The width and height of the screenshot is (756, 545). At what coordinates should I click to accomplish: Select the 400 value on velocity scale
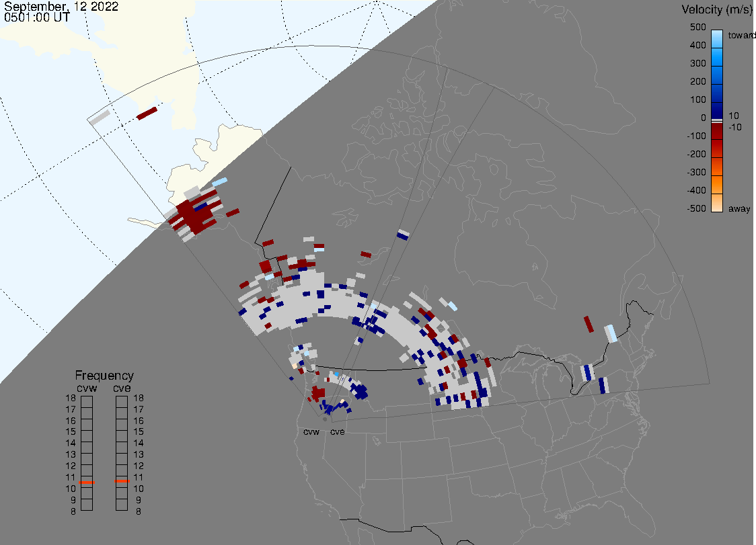pos(697,45)
